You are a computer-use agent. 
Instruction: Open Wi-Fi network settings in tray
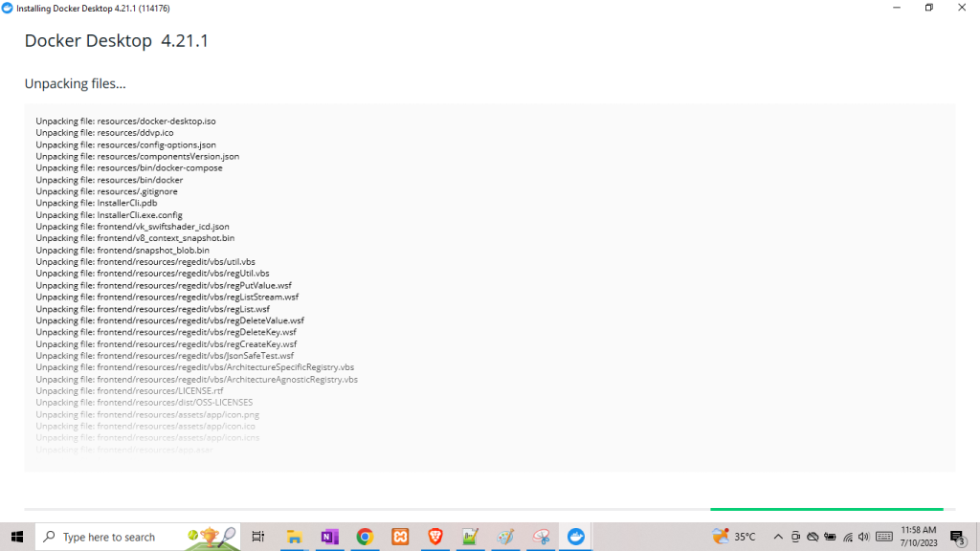coord(848,537)
